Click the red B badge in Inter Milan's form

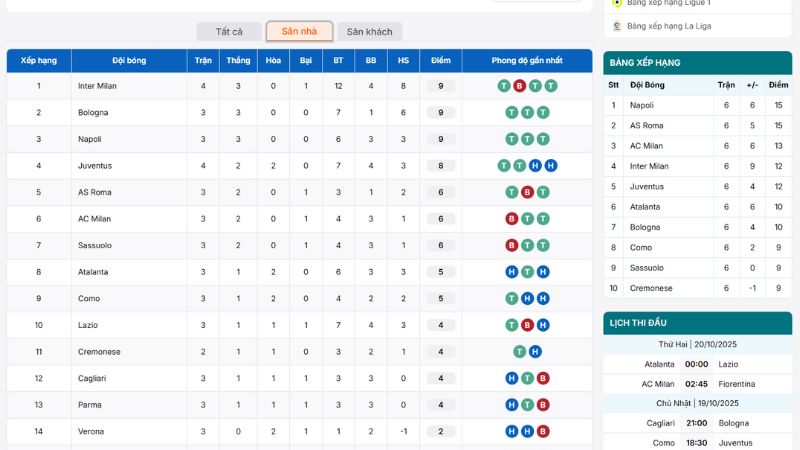click(x=519, y=86)
